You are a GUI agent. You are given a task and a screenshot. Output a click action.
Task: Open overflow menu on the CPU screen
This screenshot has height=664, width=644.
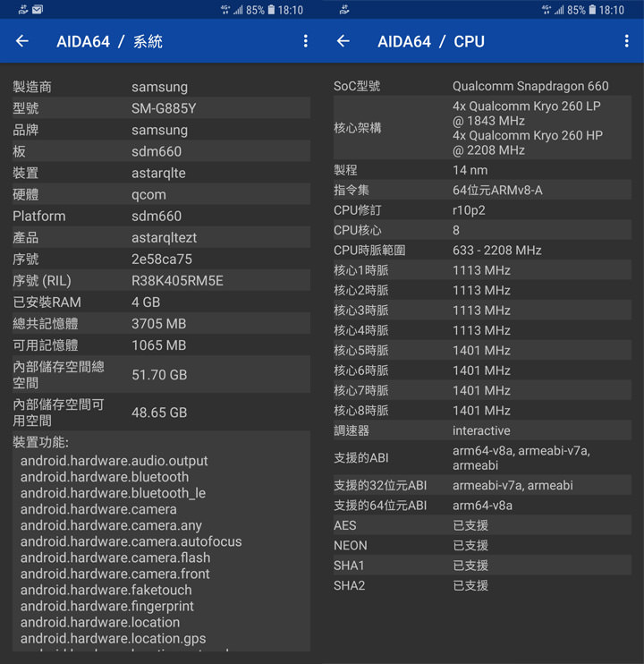(x=627, y=41)
